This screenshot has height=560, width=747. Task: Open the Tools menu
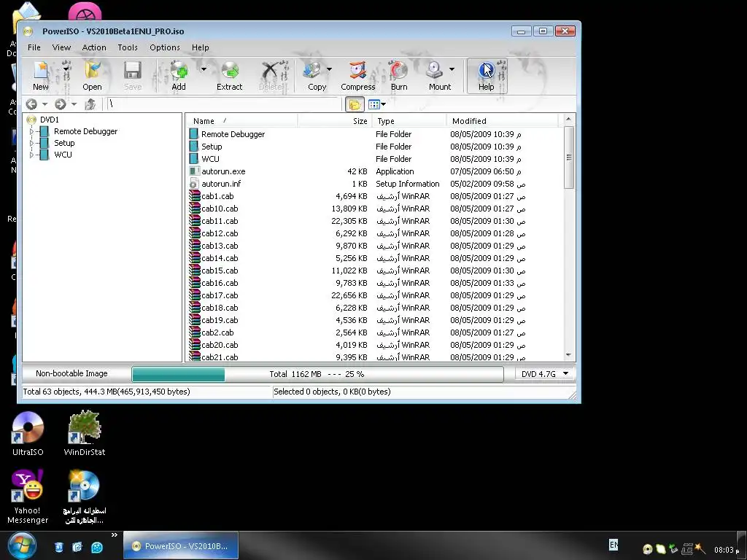coord(128,47)
